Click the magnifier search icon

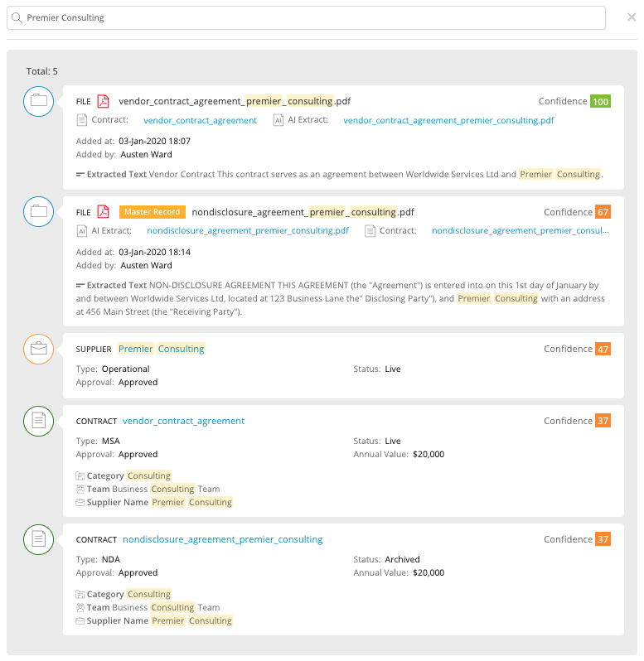[x=17, y=17]
